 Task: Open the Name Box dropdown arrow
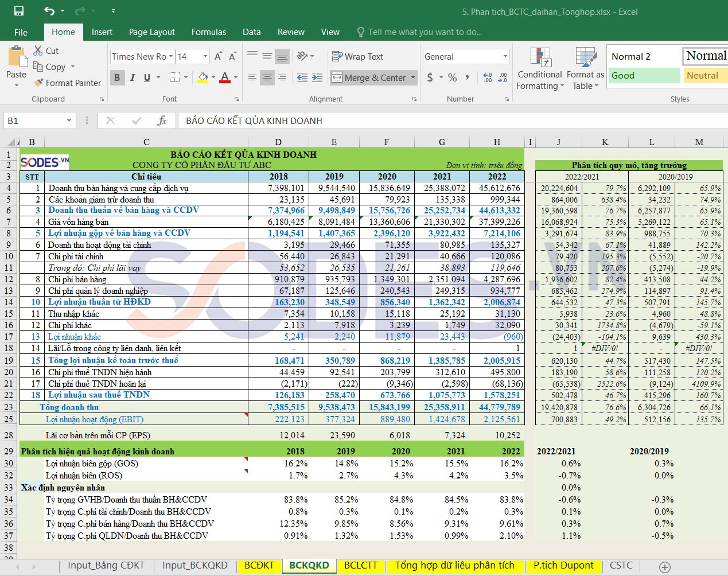coord(69,120)
